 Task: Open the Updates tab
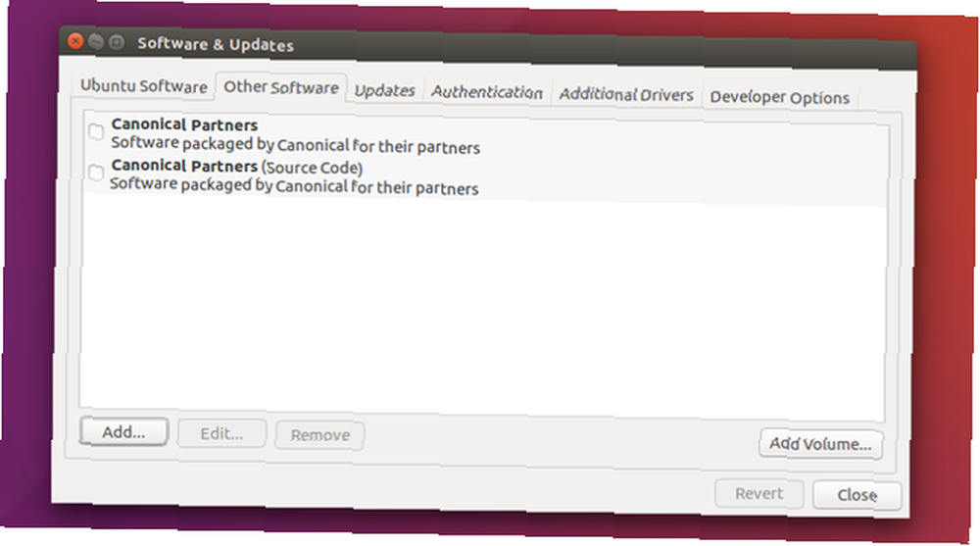385,91
